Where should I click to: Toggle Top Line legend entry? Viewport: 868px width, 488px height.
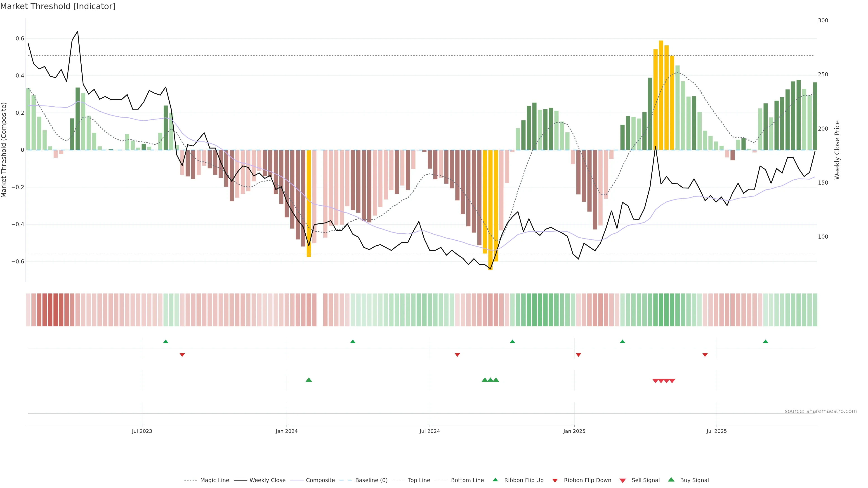pyautogui.click(x=419, y=480)
